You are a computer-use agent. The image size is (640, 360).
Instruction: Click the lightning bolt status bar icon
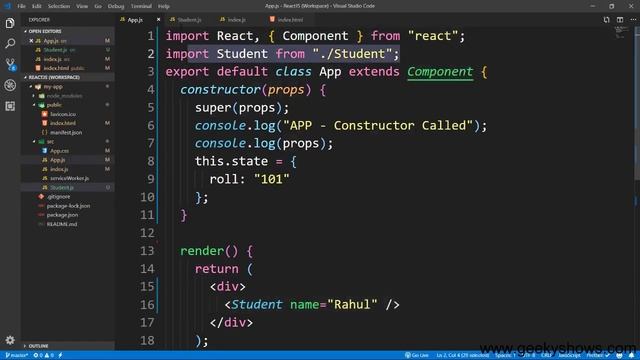(60, 356)
